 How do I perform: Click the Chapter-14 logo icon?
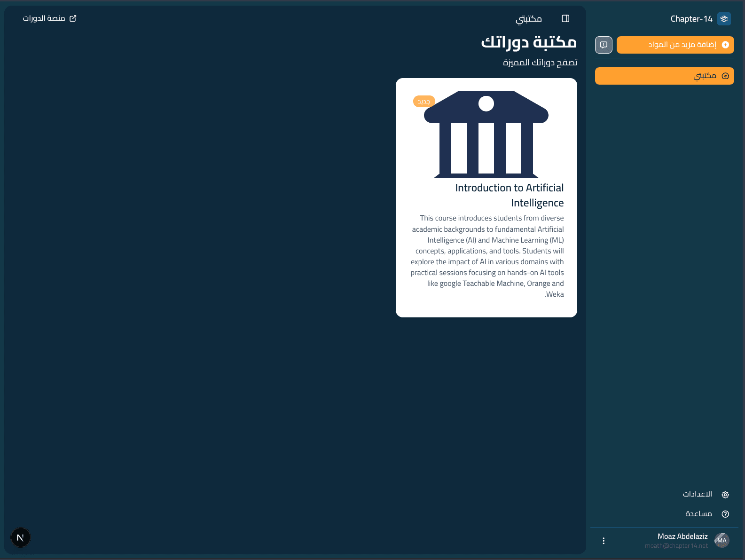coord(724,19)
